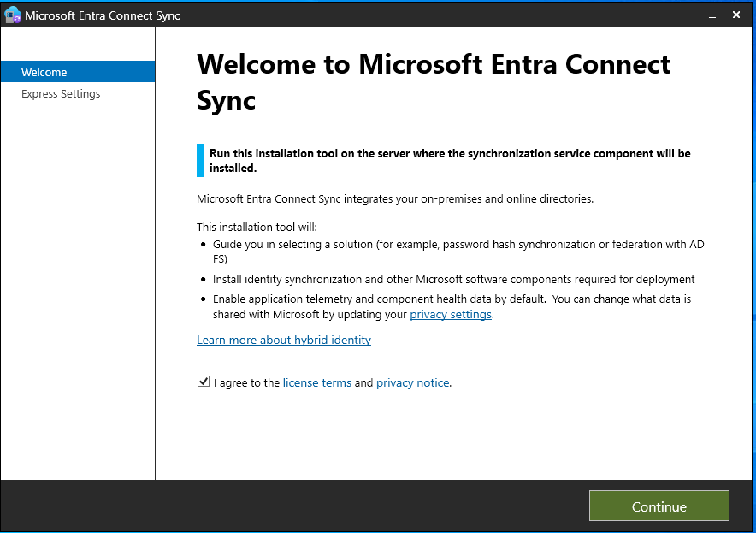
Task: Open the license terms link
Action: coord(316,383)
